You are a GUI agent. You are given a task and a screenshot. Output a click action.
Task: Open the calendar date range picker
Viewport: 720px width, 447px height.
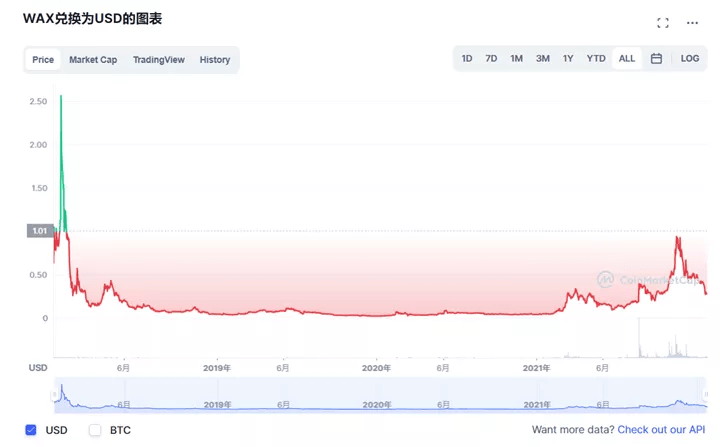coord(656,59)
